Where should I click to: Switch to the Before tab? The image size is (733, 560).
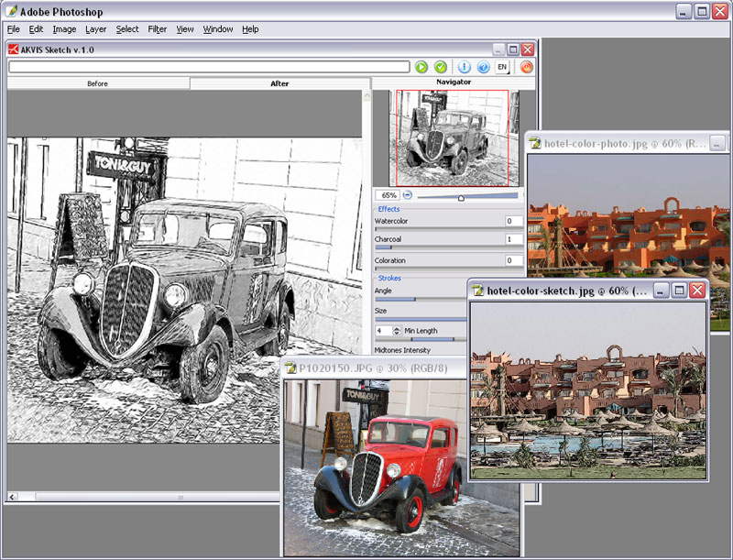coord(97,83)
